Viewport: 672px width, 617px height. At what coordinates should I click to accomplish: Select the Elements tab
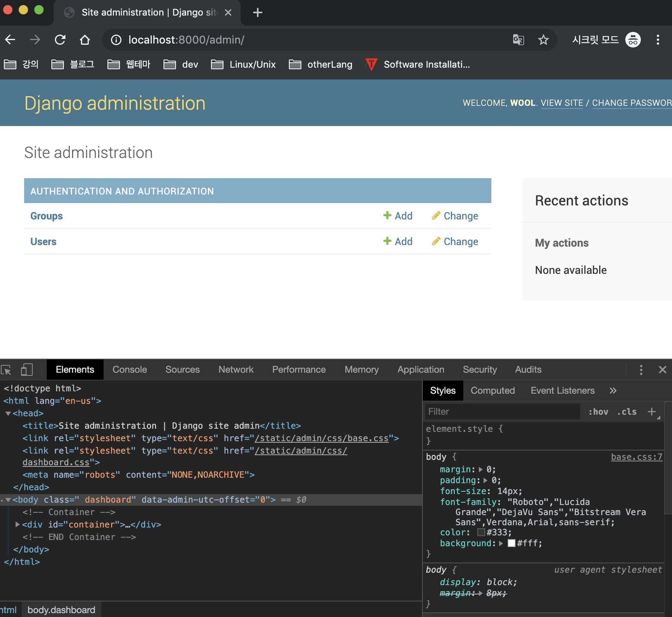75,370
